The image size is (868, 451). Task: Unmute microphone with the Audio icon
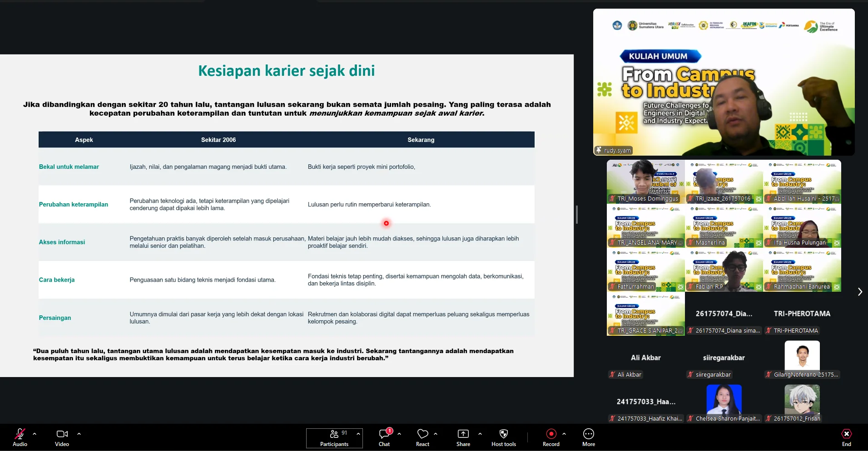pyautogui.click(x=20, y=434)
